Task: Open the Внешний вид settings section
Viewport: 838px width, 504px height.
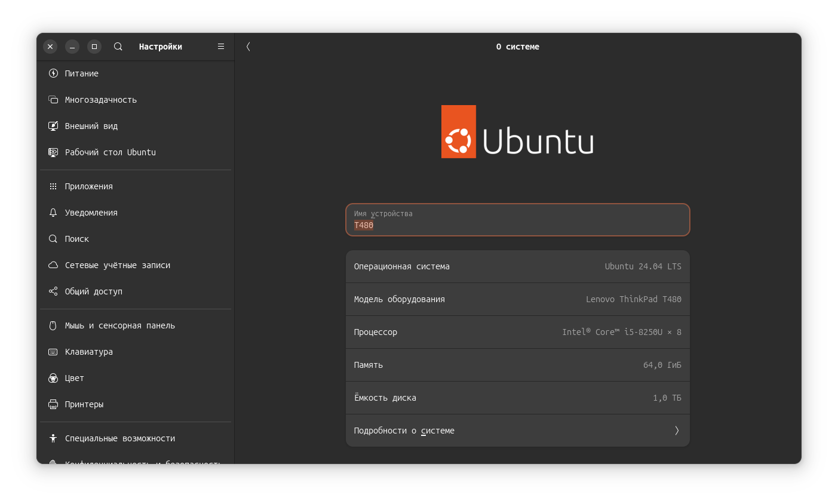Action: click(91, 126)
